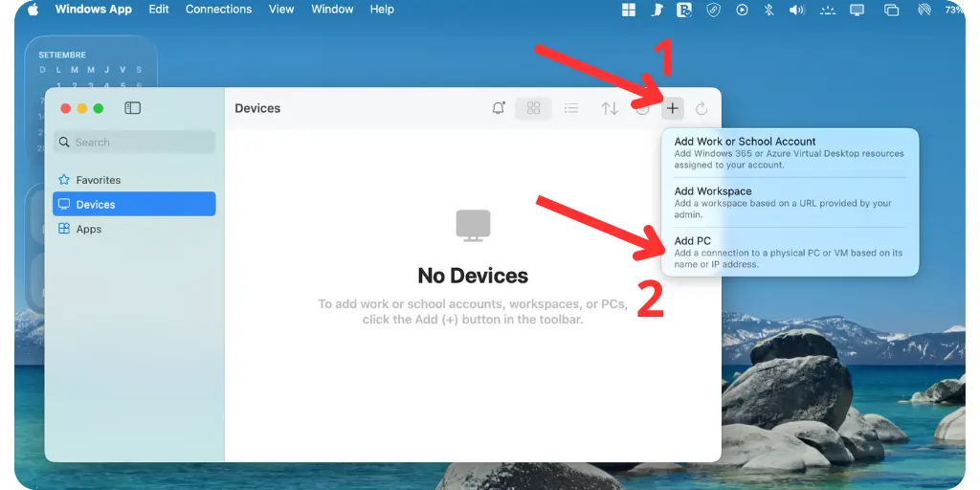Click the keyboard brightness menu bar icon
This screenshot has width=980, height=490.
[828, 10]
